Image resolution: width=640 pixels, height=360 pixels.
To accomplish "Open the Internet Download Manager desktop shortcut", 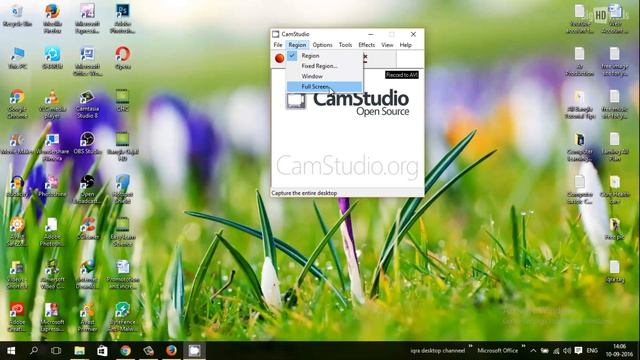I will click(87, 273).
